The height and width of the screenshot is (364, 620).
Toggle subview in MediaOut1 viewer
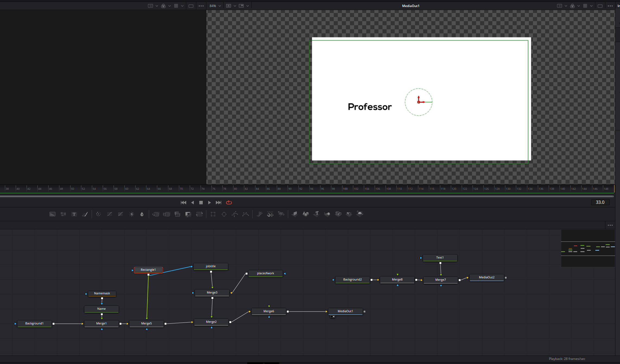[241, 6]
